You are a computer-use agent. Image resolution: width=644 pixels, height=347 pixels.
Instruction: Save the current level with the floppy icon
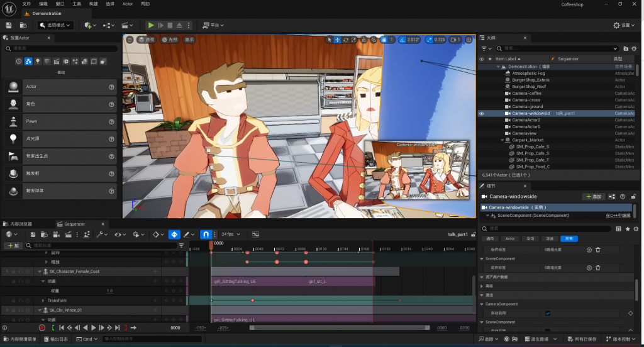(x=9, y=26)
